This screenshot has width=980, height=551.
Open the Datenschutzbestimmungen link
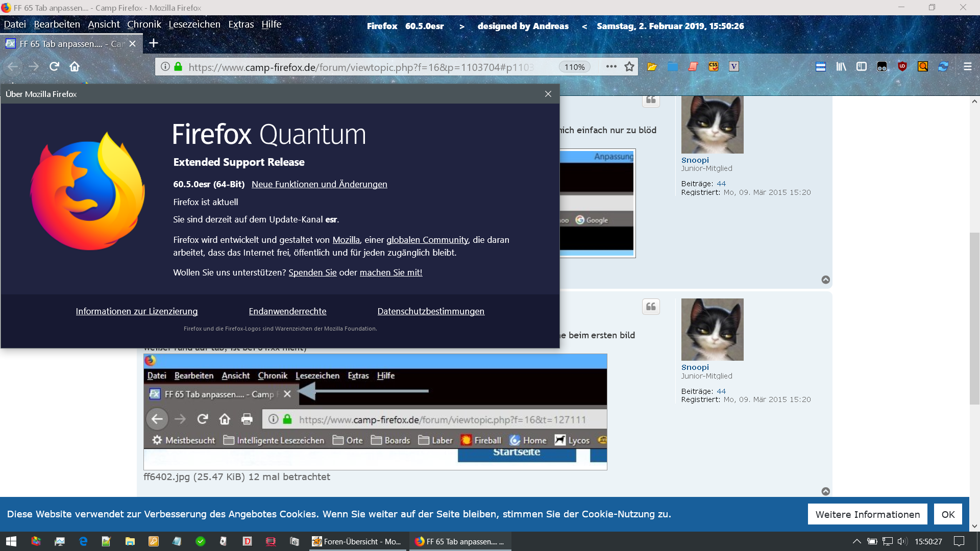(431, 311)
